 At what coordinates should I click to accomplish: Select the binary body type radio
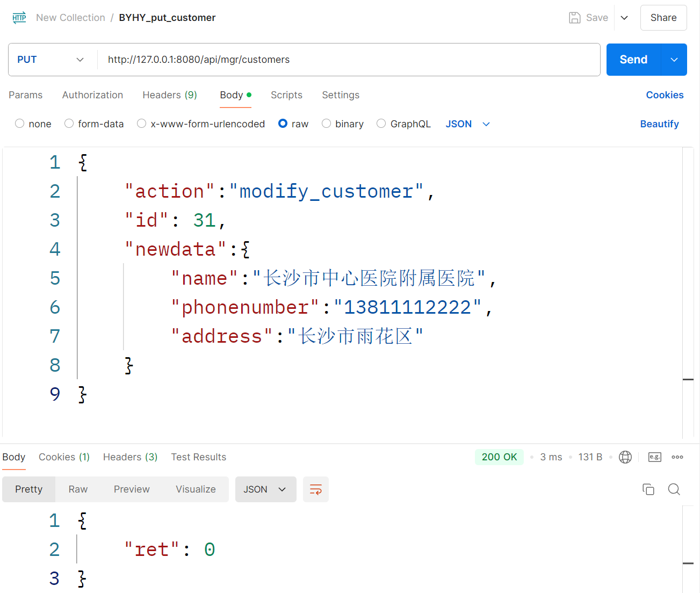pyautogui.click(x=326, y=124)
